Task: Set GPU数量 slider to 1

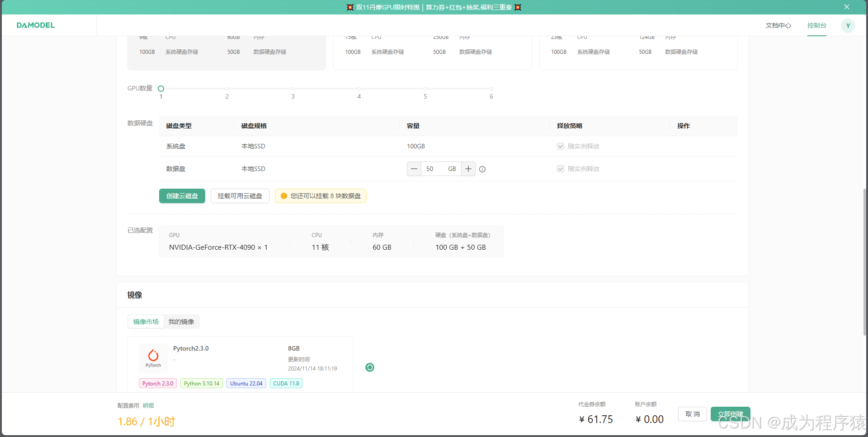Action: click(161, 89)
